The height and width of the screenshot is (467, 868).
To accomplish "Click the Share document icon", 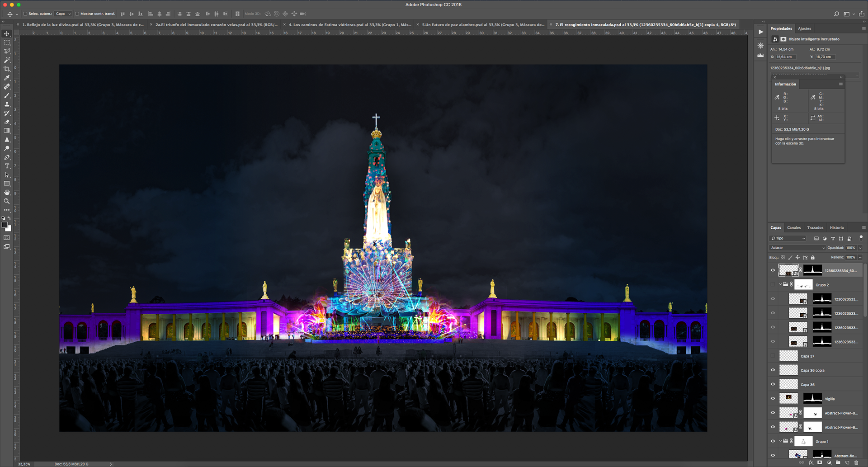I will (x=862, y=14).
